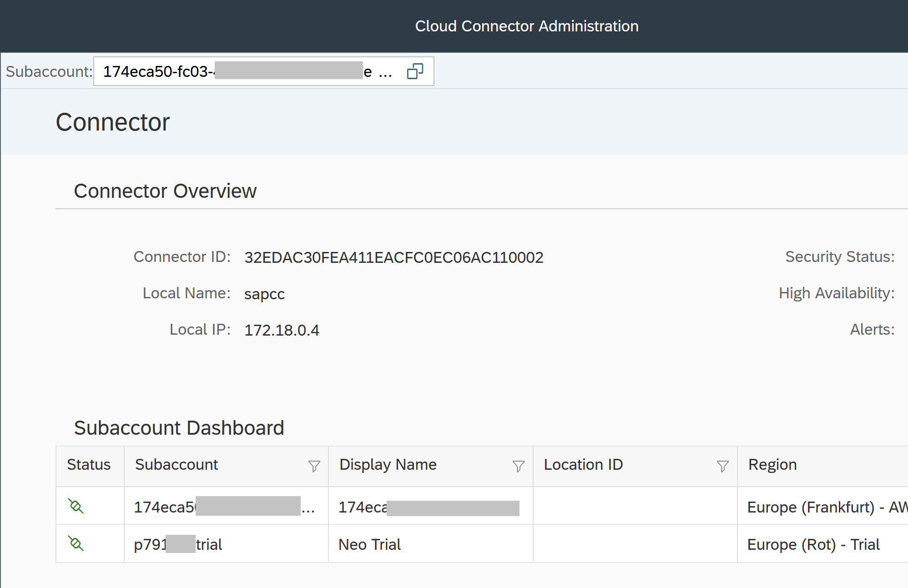Viewport: 908px width, 588px height.
Task: Open the subaccount value help icon
Action: [x=415, y=71]
